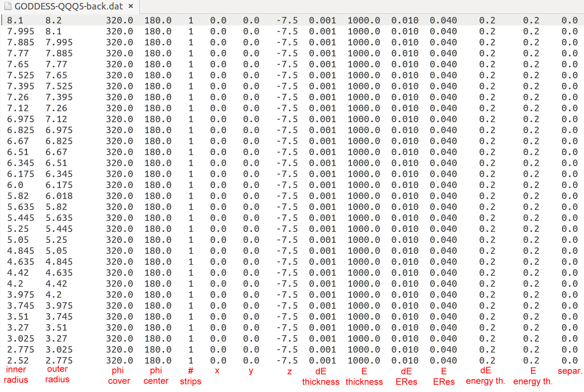
Task: Place cursor on inner radius value 6.0
Action: click(14, 185)
